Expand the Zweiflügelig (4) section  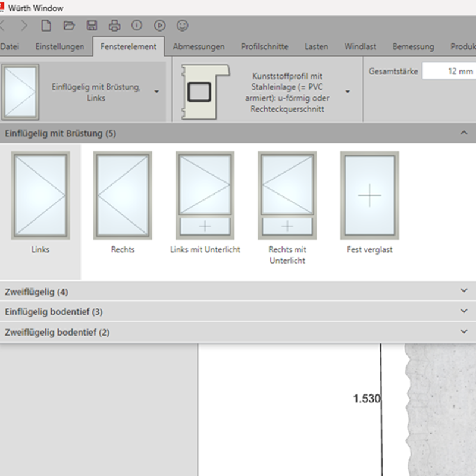[238, 292]
